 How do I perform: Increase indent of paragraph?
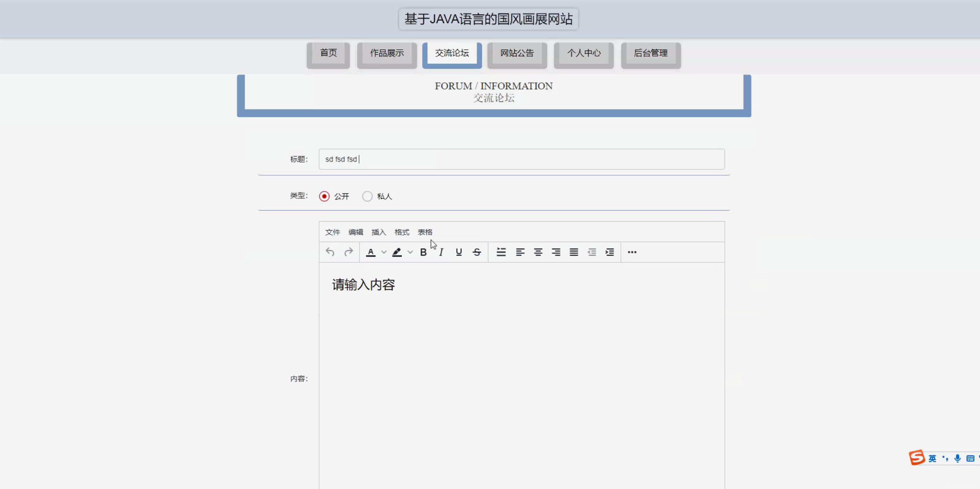tap(610, 252)
